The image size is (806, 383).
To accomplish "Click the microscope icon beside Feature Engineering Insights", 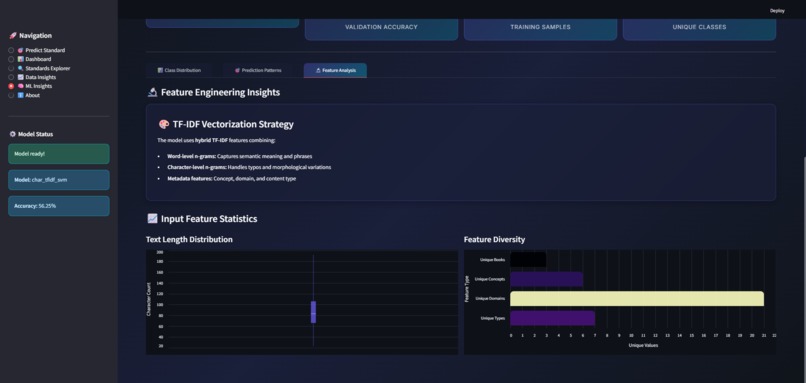I will click(x=152, y=93).
